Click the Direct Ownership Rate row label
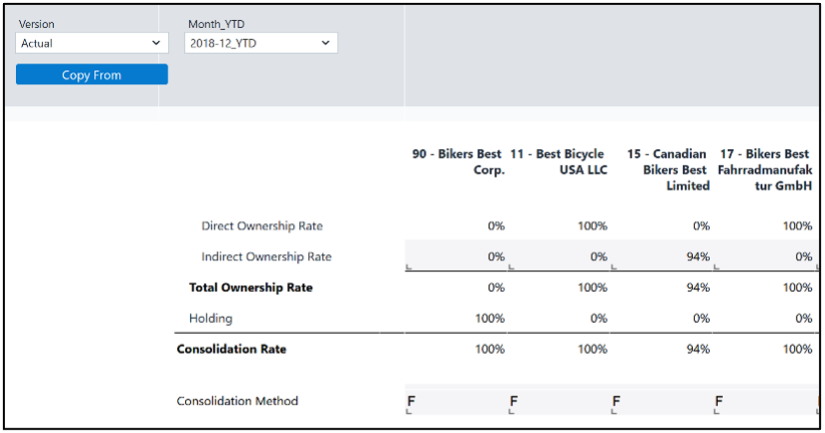This screenshot has width=825, height=433. 262,226
